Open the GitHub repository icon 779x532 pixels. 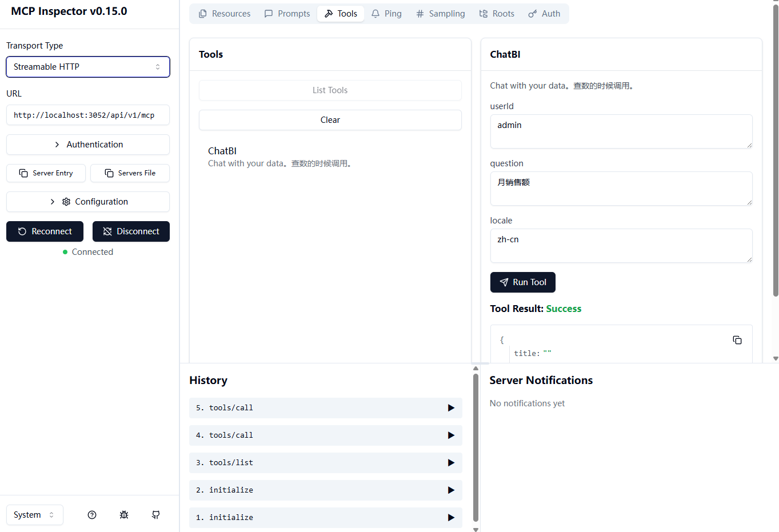tap(156, 515)
